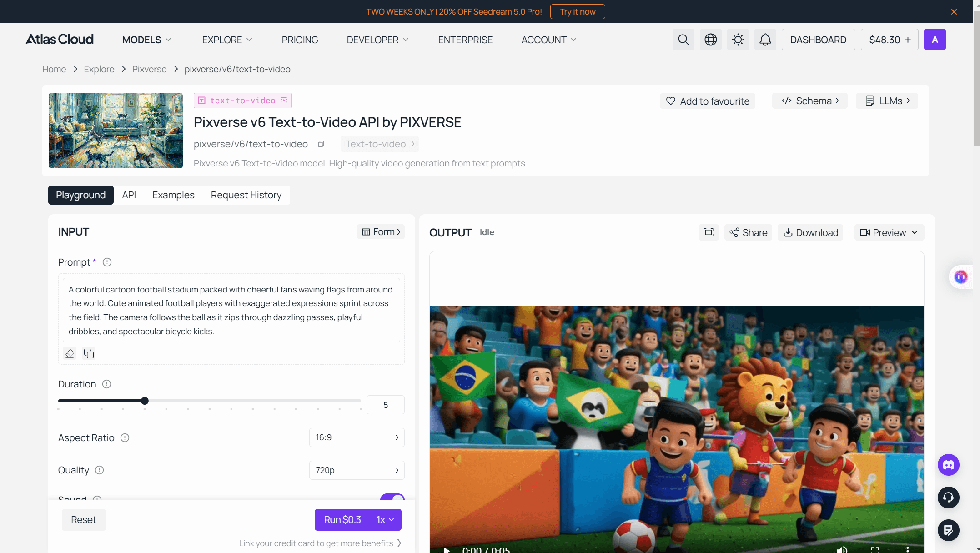Open the DEVELOPER dropdown menu
Screen dimensions: 980x553
click(x=377, y=40)
